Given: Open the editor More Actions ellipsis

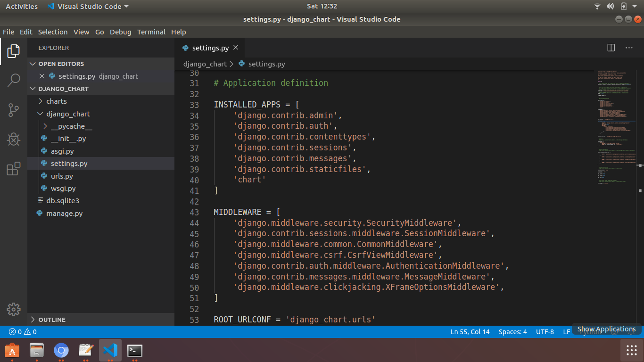Looking at the screenshot, I should click(x=629, y=48).
